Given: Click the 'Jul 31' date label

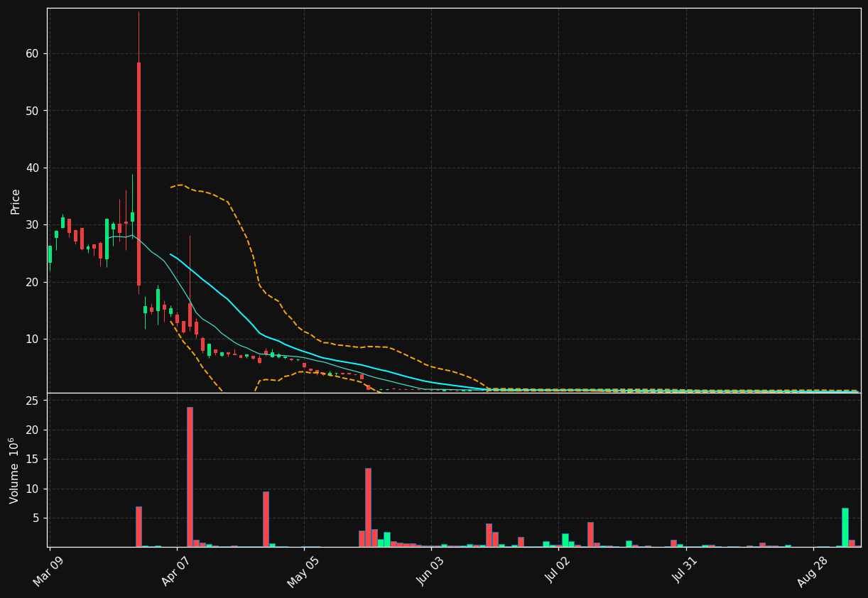Looking at the screenshot, I should coord(685,571).
